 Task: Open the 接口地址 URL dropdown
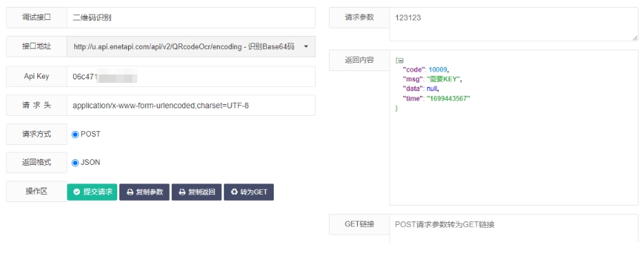[191, 46]
